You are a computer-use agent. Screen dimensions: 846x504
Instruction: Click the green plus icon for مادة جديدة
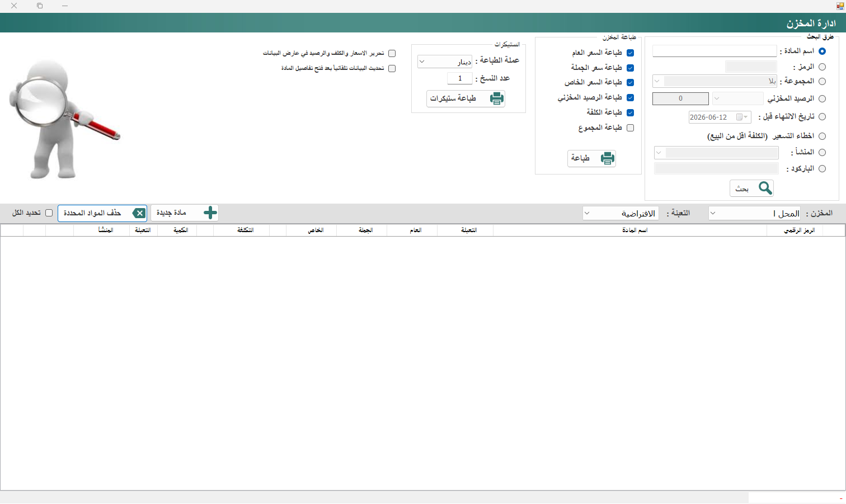coord(210,213)
